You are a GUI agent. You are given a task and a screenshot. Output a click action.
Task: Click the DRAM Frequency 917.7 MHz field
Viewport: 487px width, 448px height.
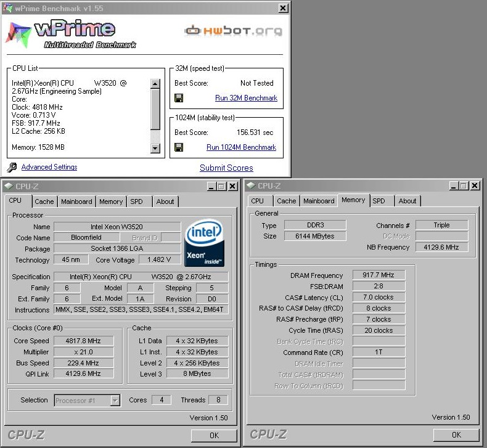point(379,275)
